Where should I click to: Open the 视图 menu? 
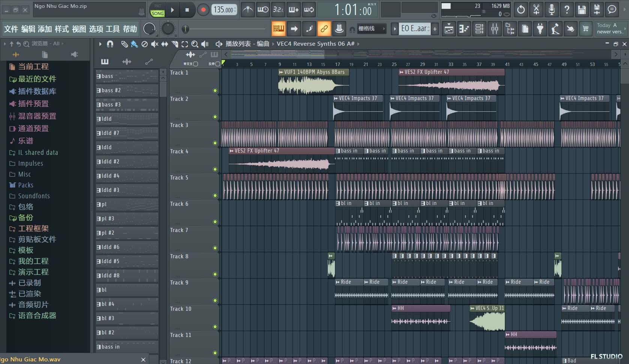(x=79, y=29)
